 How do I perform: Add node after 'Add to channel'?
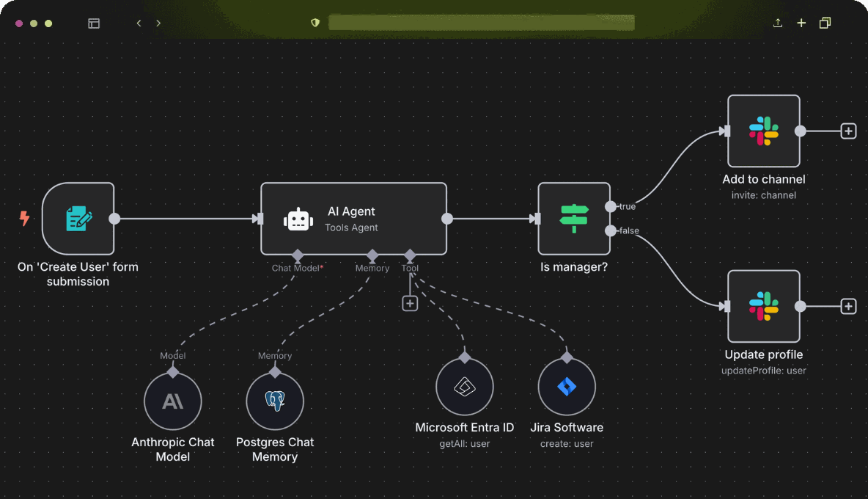(848, 131)
